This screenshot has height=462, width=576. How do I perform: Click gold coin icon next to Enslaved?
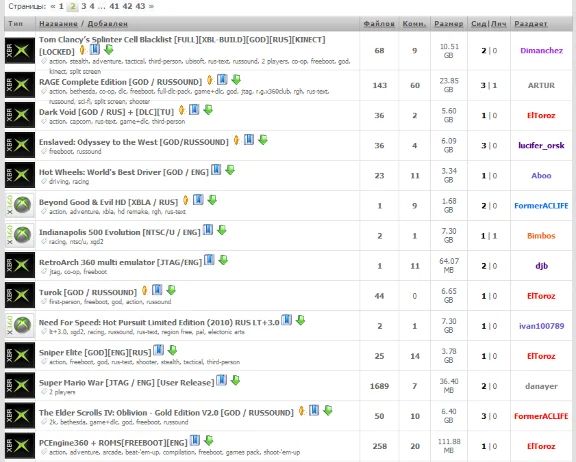coord(236,140)
